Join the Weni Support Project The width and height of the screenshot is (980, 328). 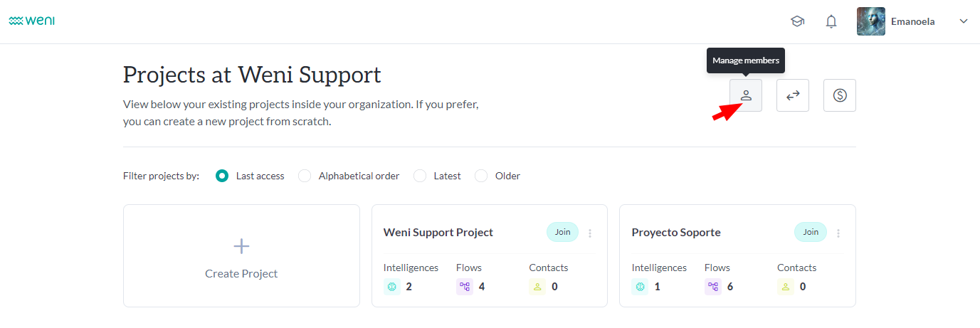[563, 232]
